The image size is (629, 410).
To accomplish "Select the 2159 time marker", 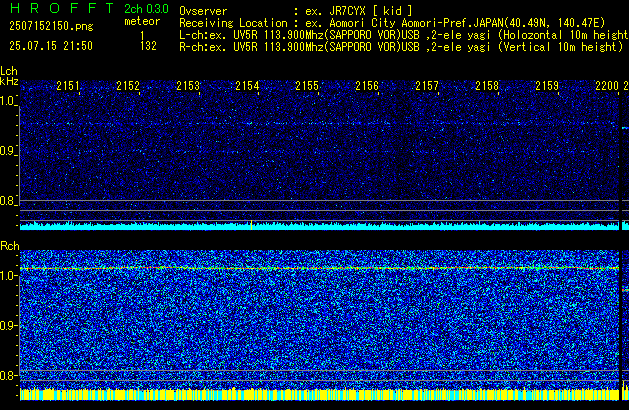I will point(547,86).
